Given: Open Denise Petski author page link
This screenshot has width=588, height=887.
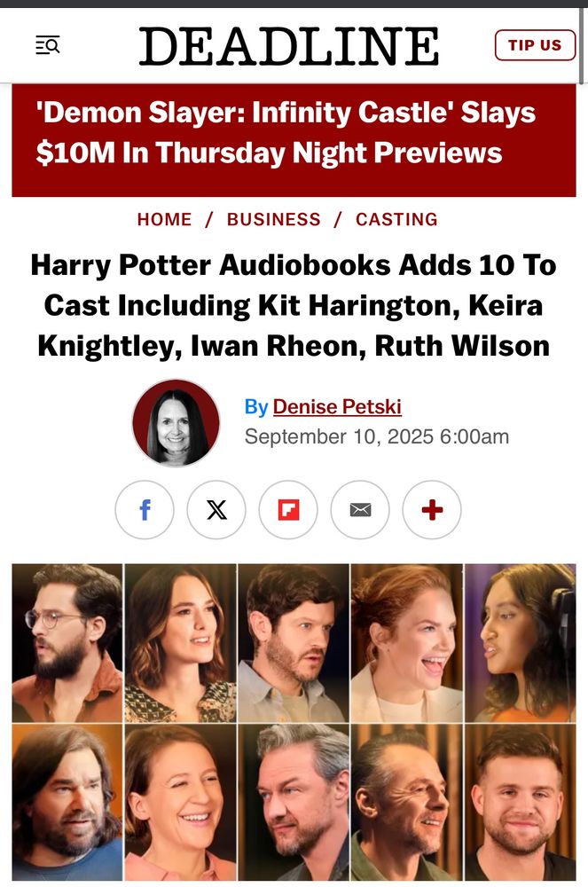Looking at the screenshot, I should pos(337,407).
